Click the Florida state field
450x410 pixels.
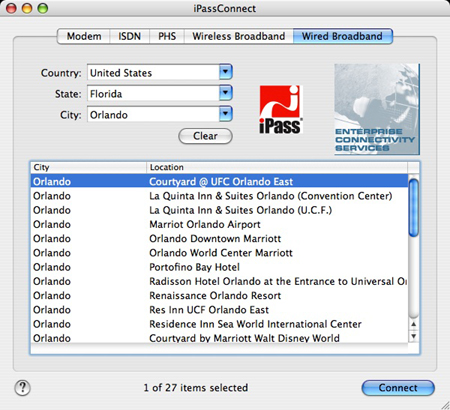click(x=153, y=94)
